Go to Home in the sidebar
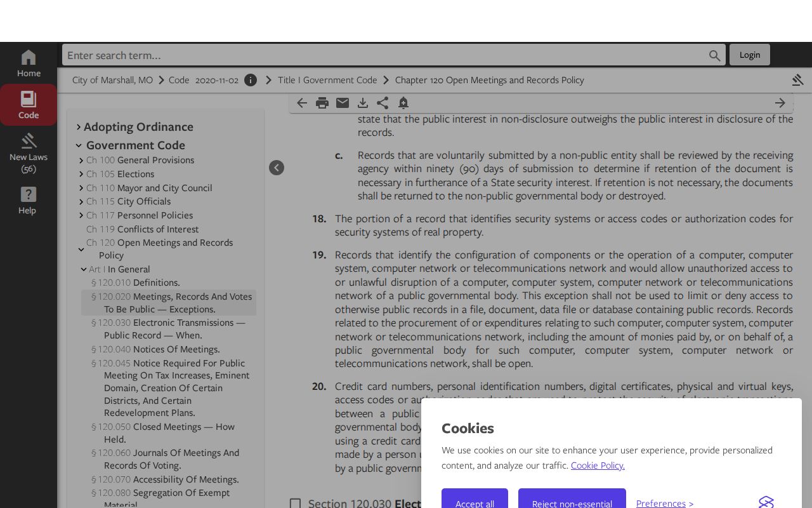The image size is (812, 508). click(x=29, y=63)
